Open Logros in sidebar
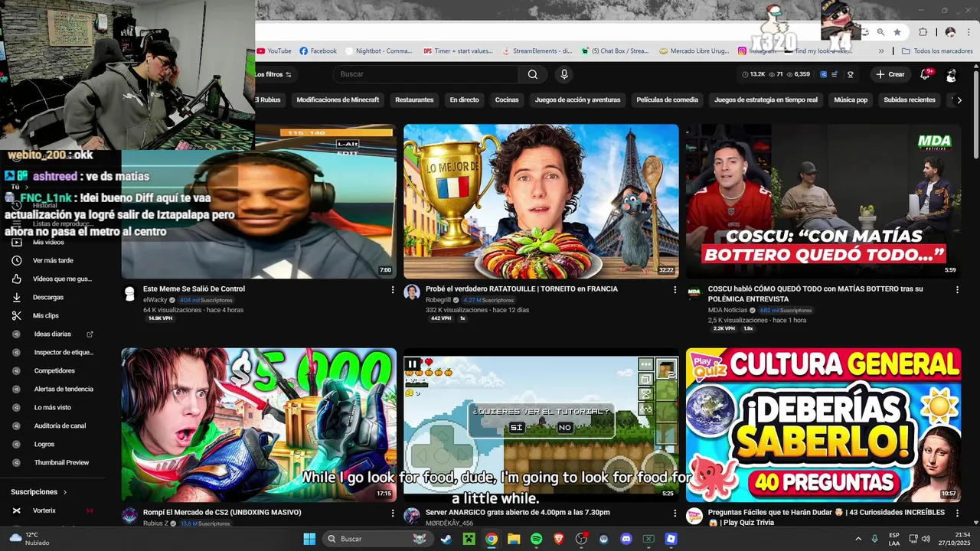This screenshot has height=551, width=980. tap(44, 444)
